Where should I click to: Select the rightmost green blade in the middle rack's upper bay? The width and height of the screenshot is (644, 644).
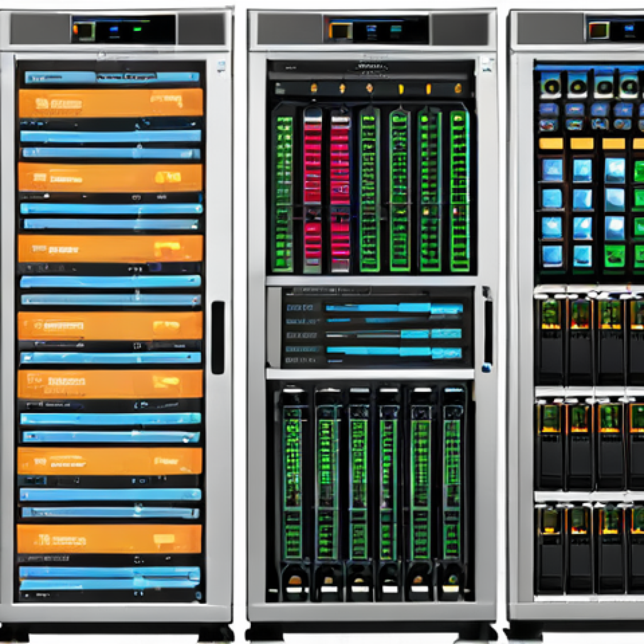point(460,191)
